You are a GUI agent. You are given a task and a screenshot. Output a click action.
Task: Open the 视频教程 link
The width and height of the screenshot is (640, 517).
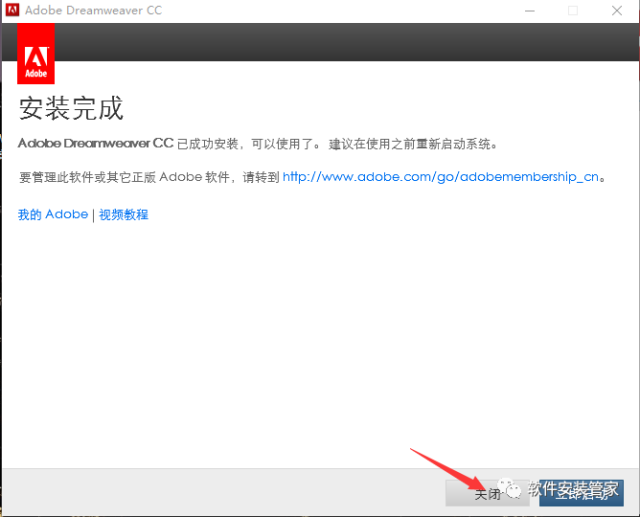click(123, 215)
